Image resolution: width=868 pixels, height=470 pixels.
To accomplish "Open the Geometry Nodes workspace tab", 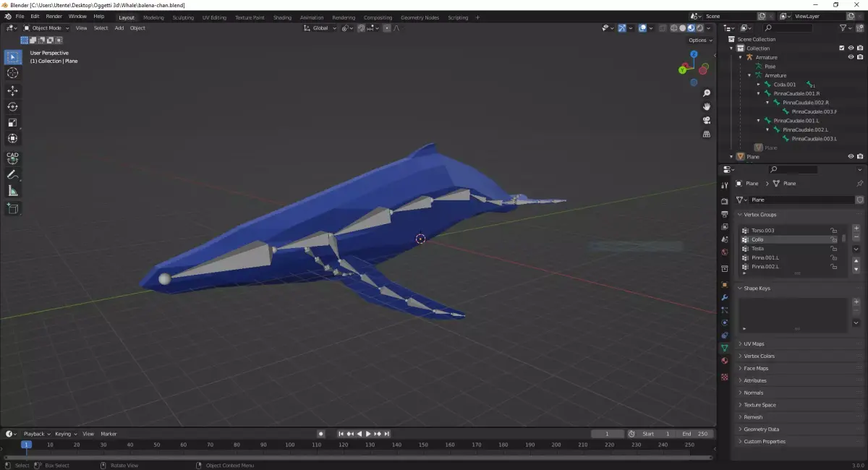I will [x=420, y=17].
